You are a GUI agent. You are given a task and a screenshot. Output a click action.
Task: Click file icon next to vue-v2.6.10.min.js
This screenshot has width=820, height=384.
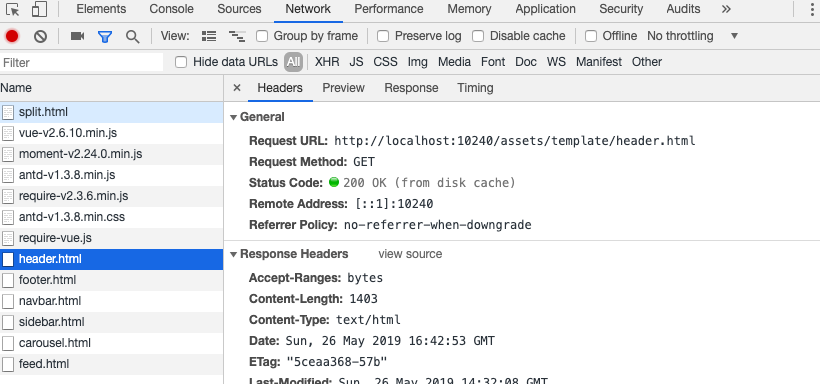(8, 133)
